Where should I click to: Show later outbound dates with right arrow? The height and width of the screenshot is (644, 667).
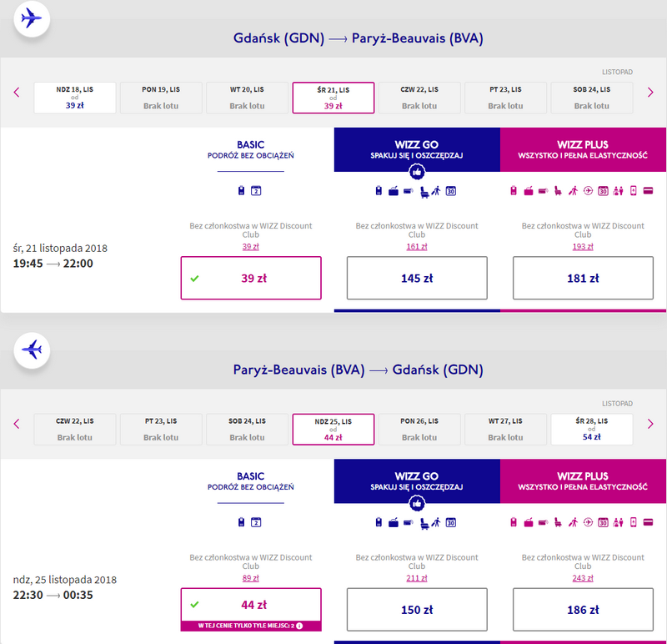click(650, 92)
